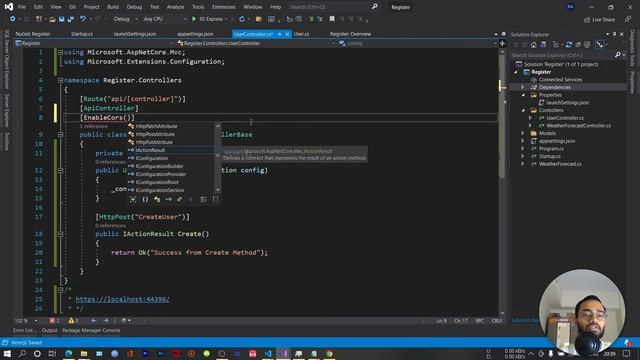
Task: Click the Windows Start button
Action: point(7,353)
